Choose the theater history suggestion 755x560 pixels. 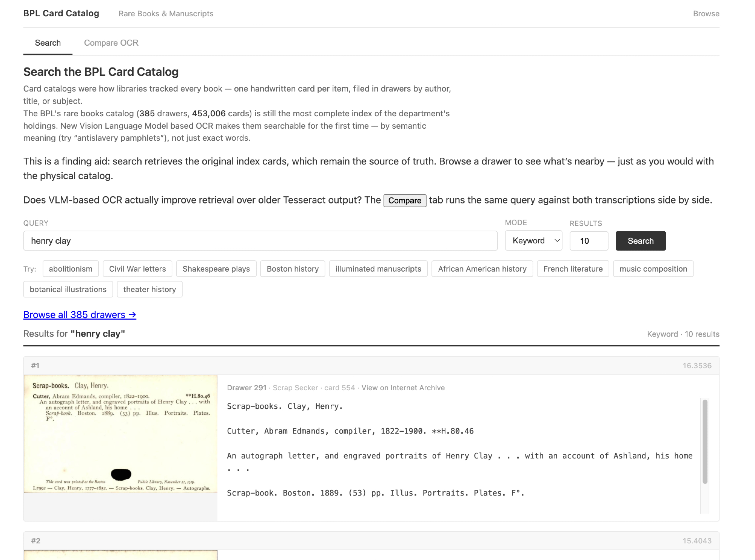[149, 289]
